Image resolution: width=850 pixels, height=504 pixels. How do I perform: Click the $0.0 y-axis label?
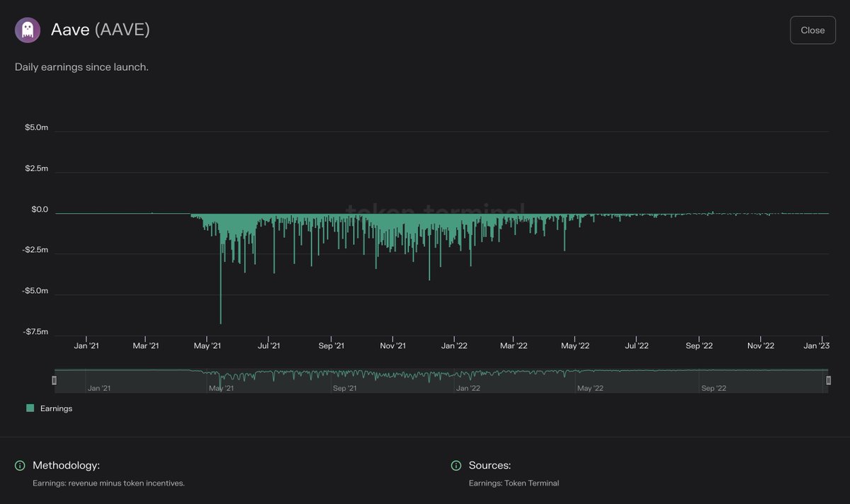39,210
